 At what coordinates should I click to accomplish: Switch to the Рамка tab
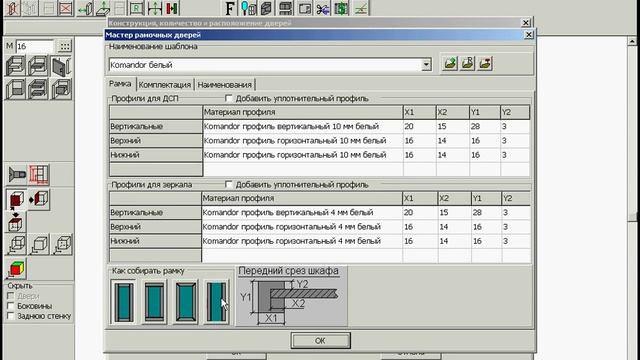click(120, 84)
